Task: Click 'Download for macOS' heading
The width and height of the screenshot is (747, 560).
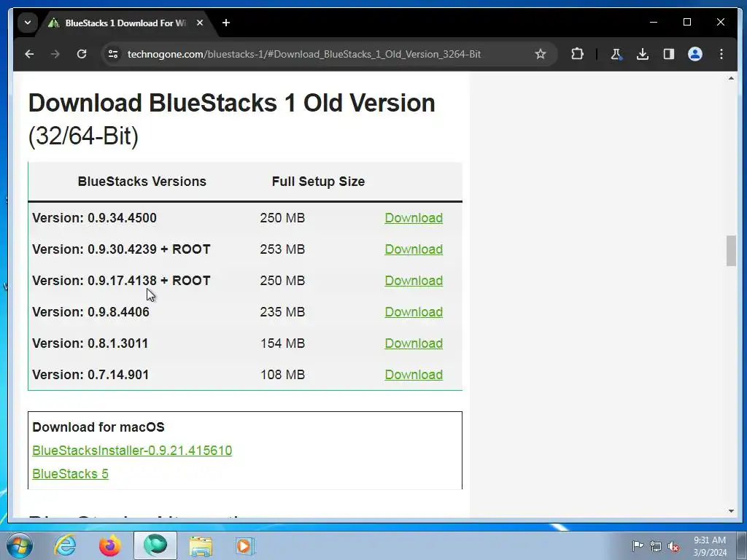Action: [98, 427]
